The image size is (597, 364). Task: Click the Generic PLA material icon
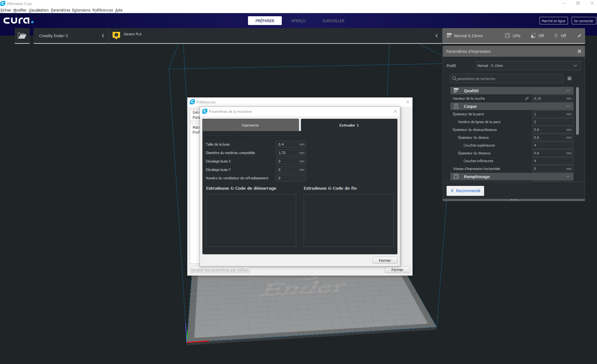116,35
